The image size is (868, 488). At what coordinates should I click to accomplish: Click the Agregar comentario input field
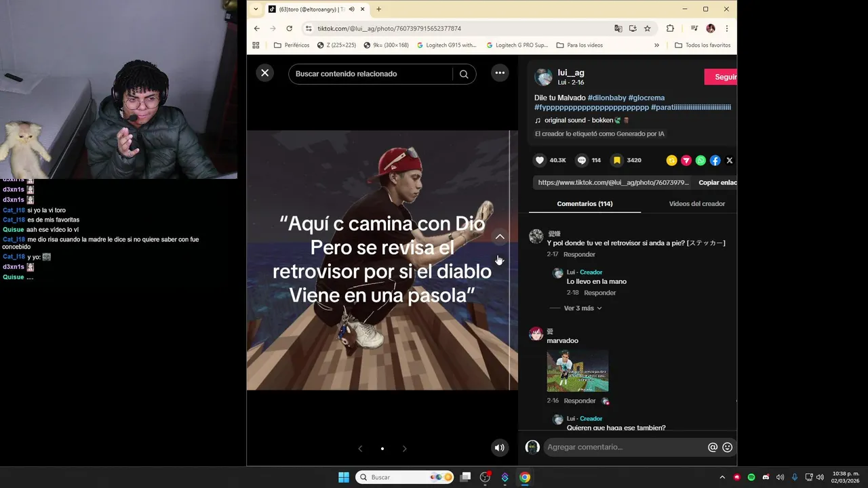coord(624,447)
